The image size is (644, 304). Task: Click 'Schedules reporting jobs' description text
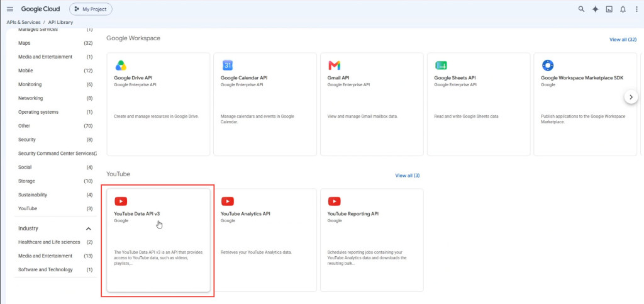(367, 258)
